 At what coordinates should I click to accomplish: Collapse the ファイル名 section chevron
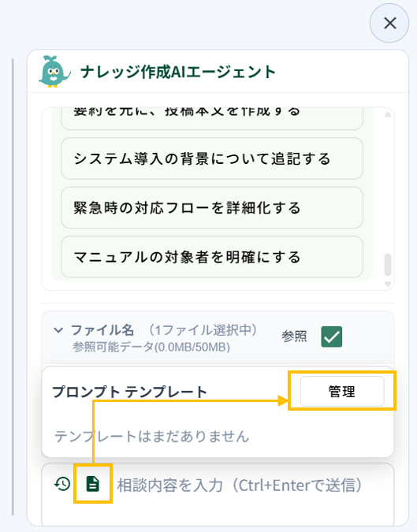click(x=58, y=330)
